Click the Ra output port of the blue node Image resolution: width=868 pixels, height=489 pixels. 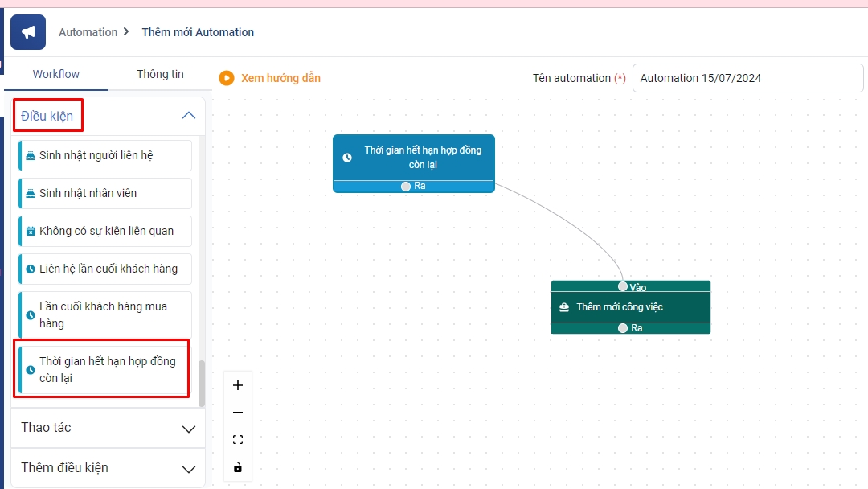click(406, 186)
